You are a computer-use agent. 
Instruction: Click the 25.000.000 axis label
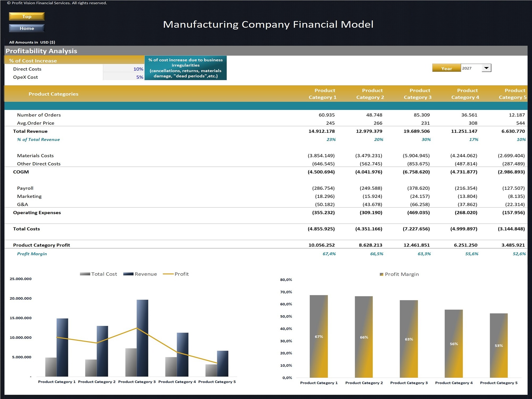(x=20, y=279)
